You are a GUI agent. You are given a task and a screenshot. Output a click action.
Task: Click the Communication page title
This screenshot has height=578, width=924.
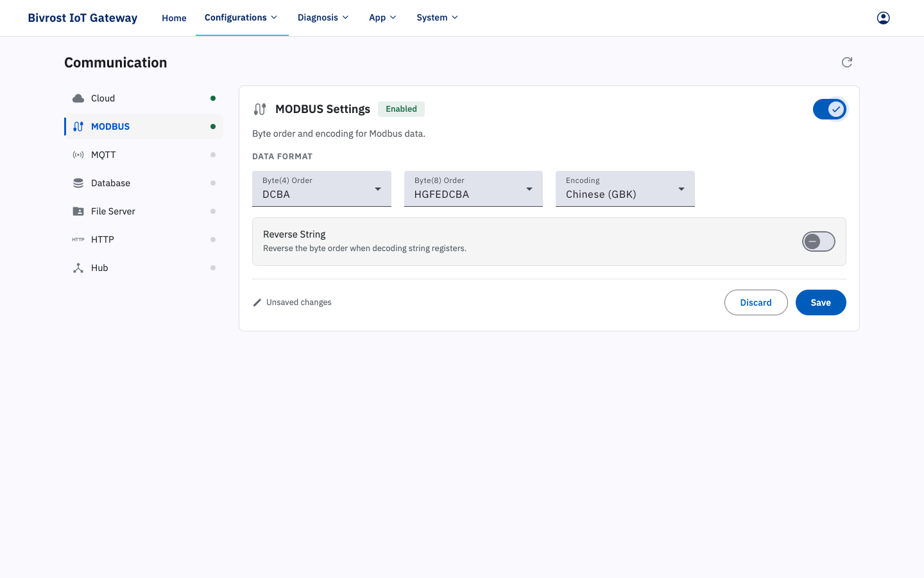click(116, 62)
